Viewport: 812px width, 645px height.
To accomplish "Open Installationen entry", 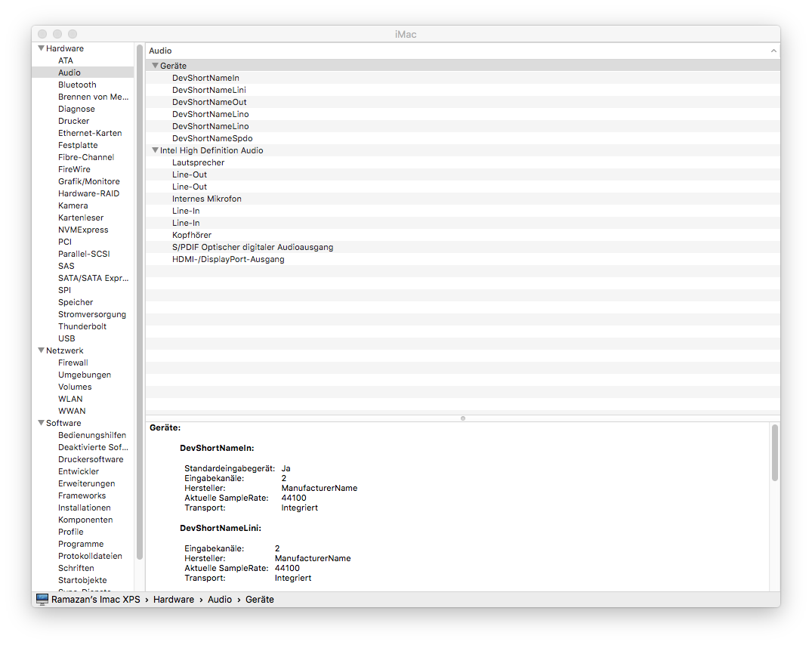I will pos(85,508).
